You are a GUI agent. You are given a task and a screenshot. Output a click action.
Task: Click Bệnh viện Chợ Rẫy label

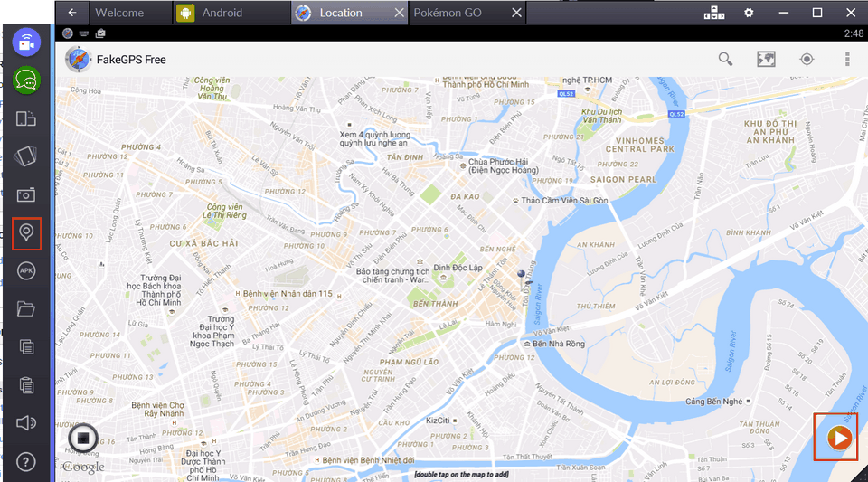pos(157,410)
